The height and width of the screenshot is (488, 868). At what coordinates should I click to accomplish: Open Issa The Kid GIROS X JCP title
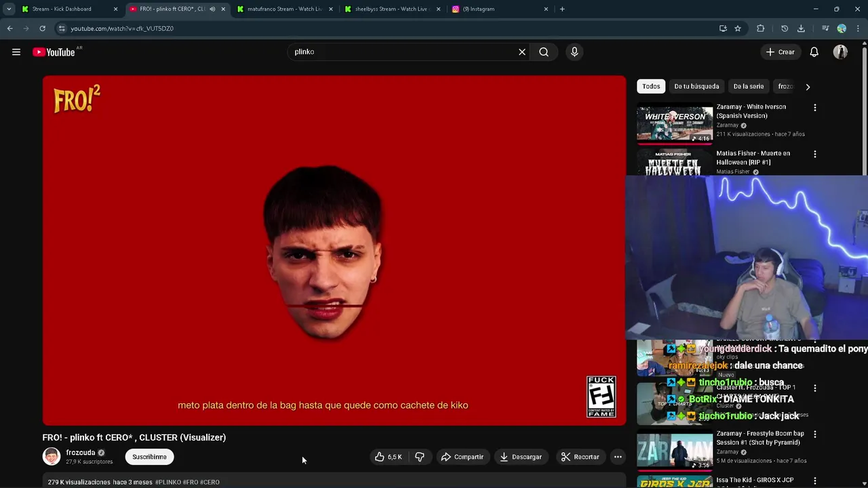click(x=755, y=480)
